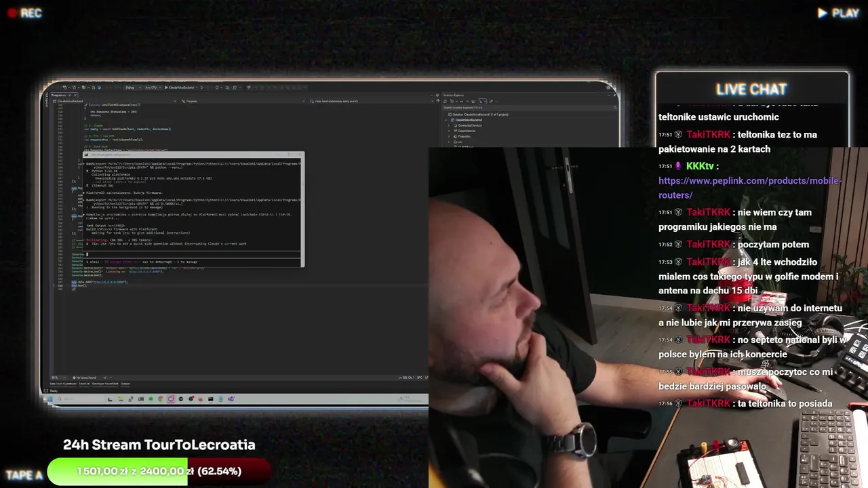Screen dimensions: 868x488
Task: Click the Solution Explorer properties wrench icon
Action: 491,102
